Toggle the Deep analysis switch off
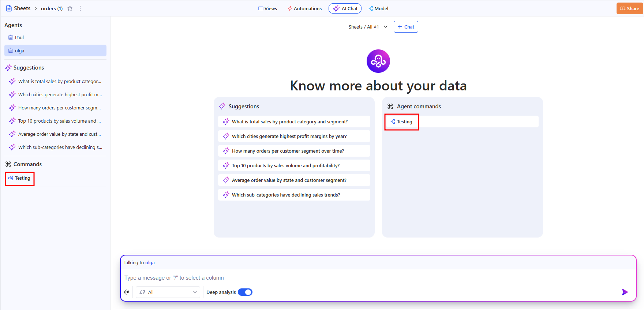This screenshot has width=644, height=310. [x=245, y=292]
